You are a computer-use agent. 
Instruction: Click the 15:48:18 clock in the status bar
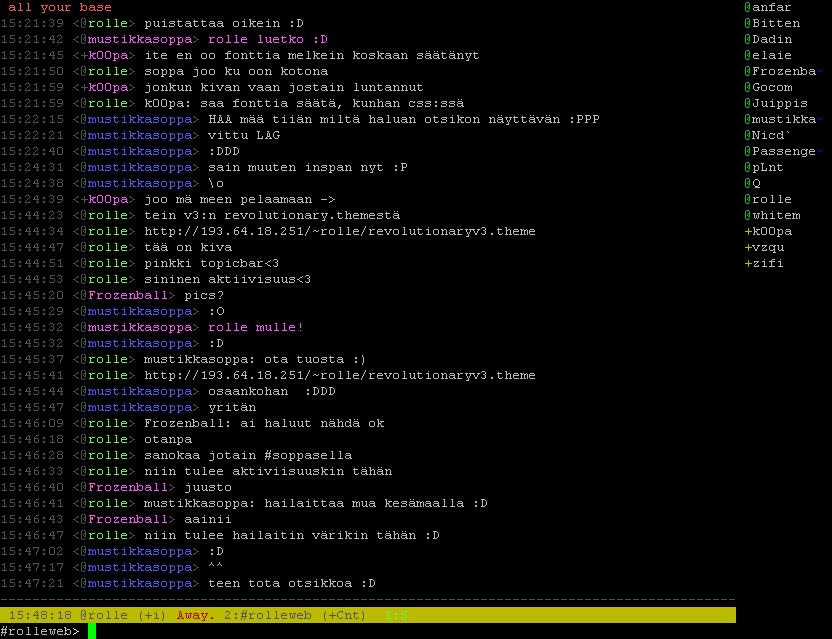40,615
